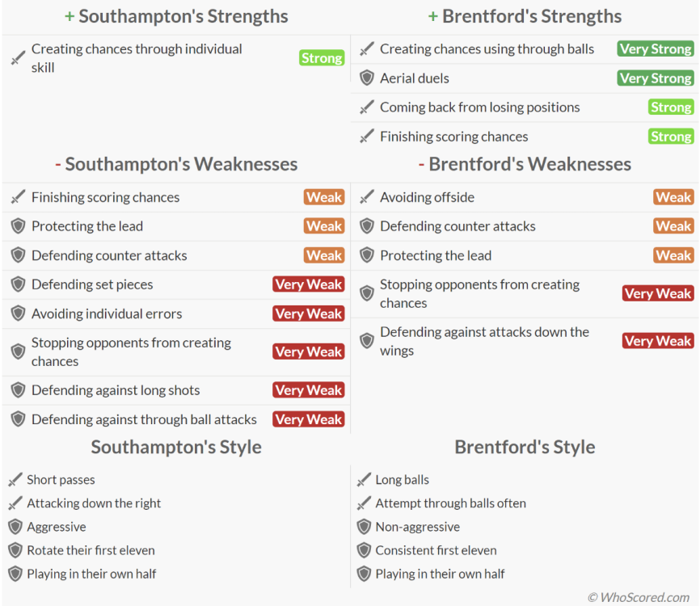Select Defending against through ball attacks row
The width and height of the screenshot is (700, 606).
144,419
